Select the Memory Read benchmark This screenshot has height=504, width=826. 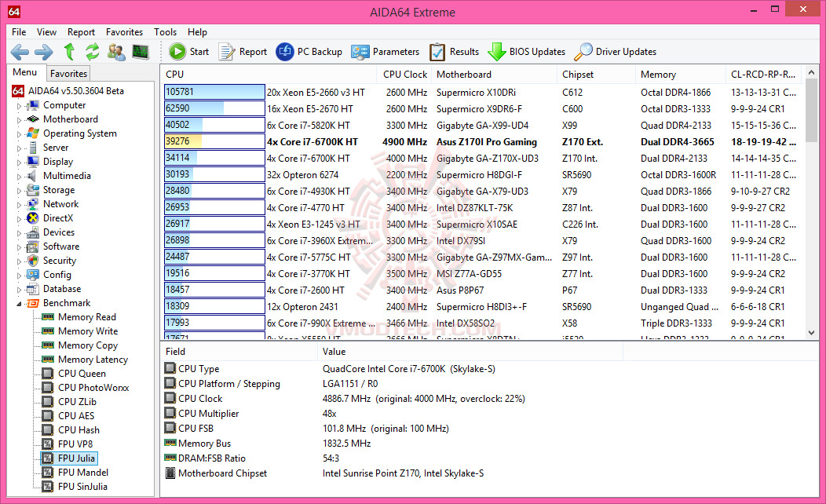coord(87,317)
